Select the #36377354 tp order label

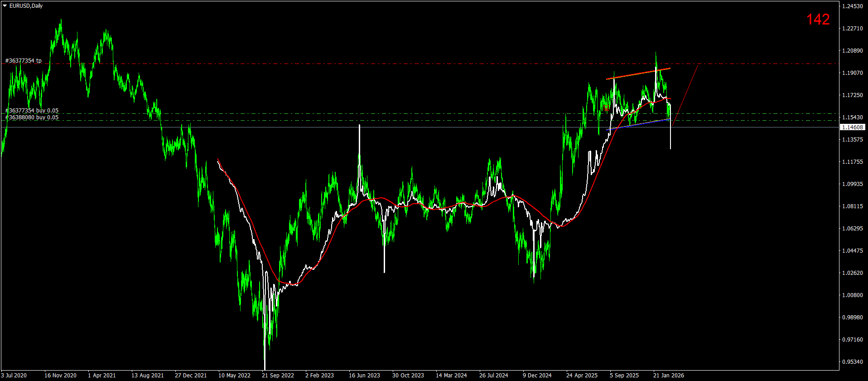pyautogui.click(x=24, y=61)
